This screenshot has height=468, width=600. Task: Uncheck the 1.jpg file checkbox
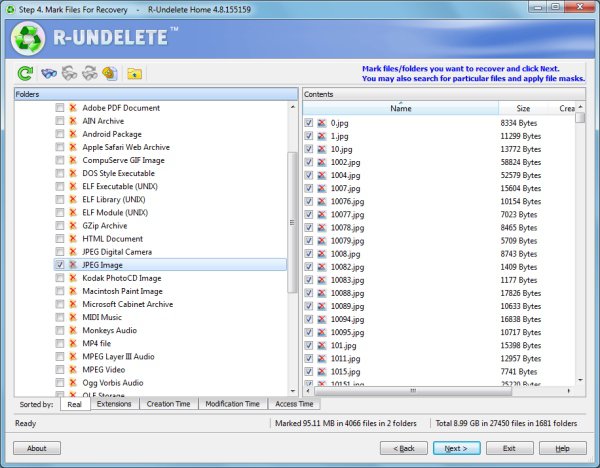tap(309, 136)
